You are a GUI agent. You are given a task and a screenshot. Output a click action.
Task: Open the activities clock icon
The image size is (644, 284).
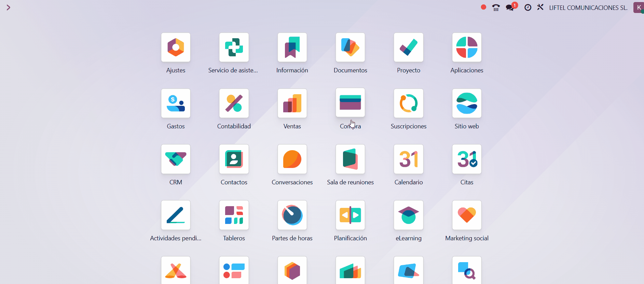click(528, 8)
